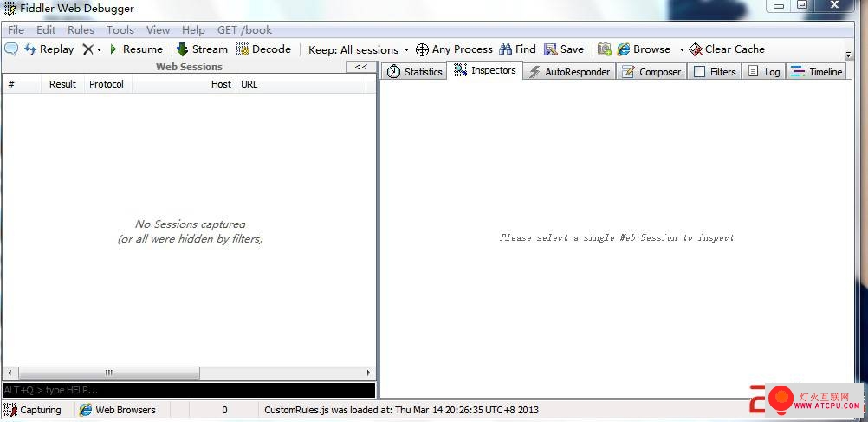Viewport: 868px width, 422px height.
Task: Focus the QuickExec ALT+Q command box
Action: [190, 391]
